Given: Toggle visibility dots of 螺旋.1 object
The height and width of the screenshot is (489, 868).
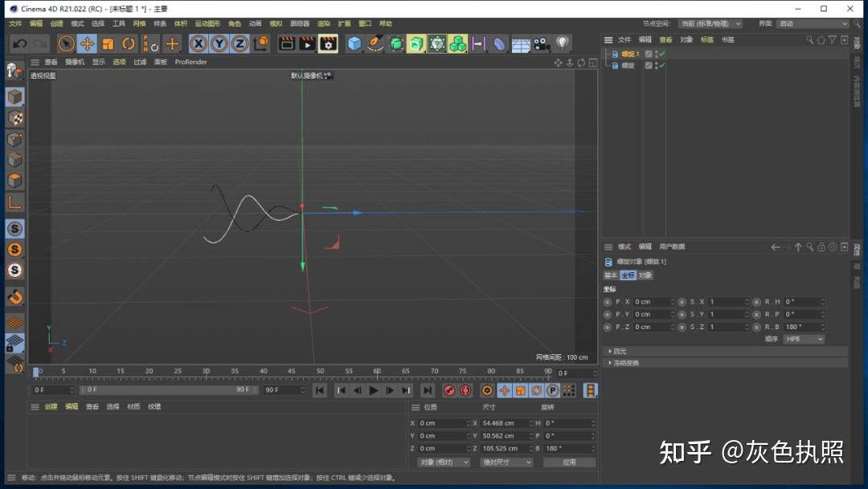Looking at the screenshot, I should pyautogui.click(x=656, y=55).
